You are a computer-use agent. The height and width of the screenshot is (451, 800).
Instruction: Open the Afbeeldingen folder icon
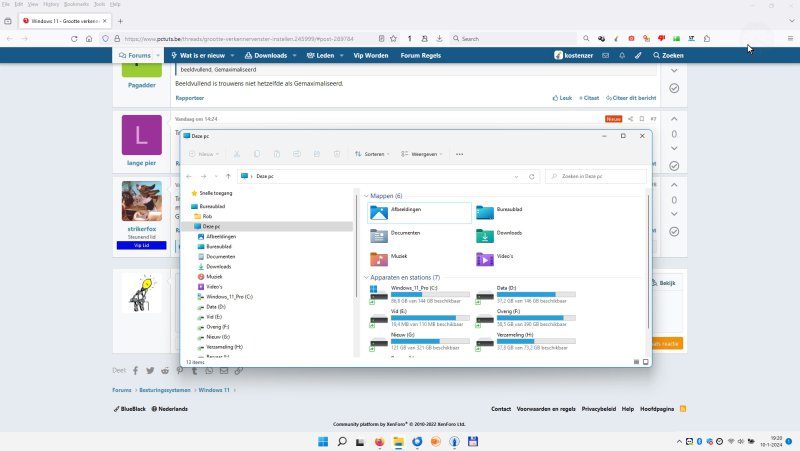(380, 212)
